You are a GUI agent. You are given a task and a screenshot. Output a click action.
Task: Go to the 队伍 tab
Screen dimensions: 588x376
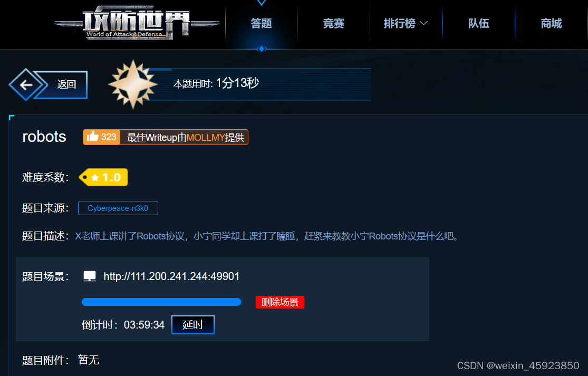click(x=478, y=24)
